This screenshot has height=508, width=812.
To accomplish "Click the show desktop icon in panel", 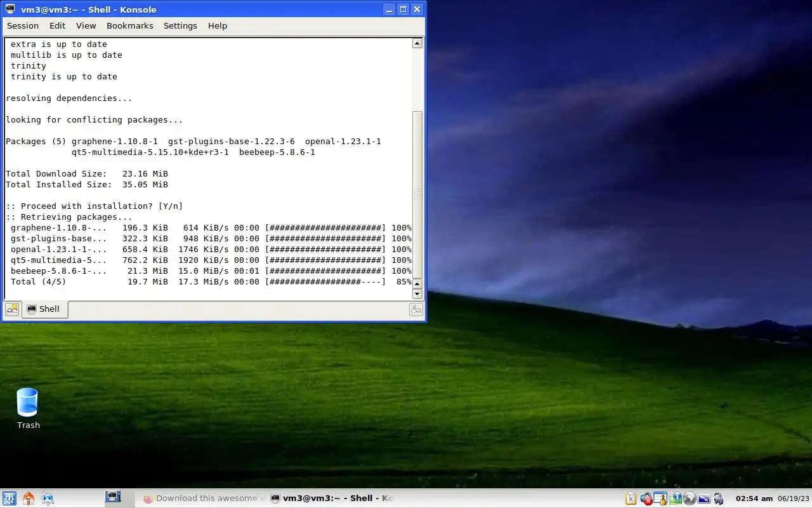I will pos(48,498).
